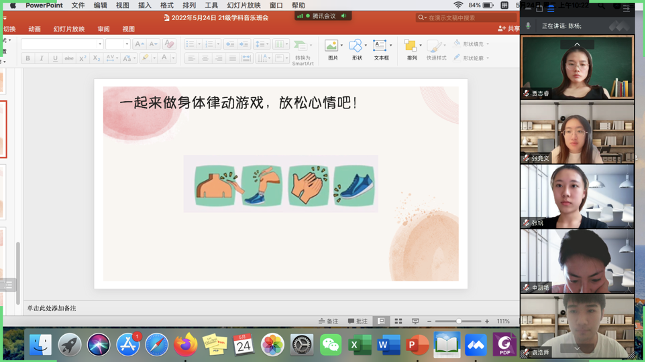The width and height of the screenshot is (645, 362).
Task: Apply the font color A button
Action: [164, 58]
